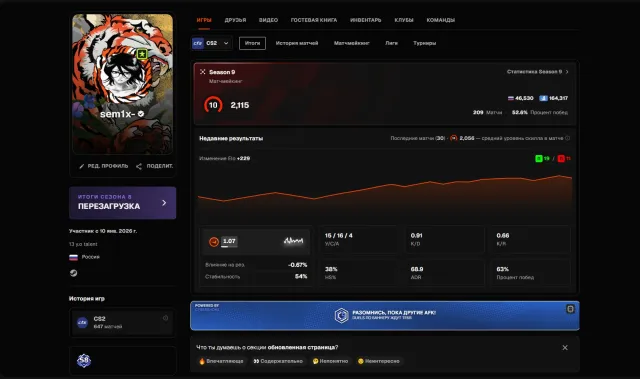This screenshot has height=379, width=640.
Task: Open the Инвентарь tab
Action: click(x=365, y=20)
